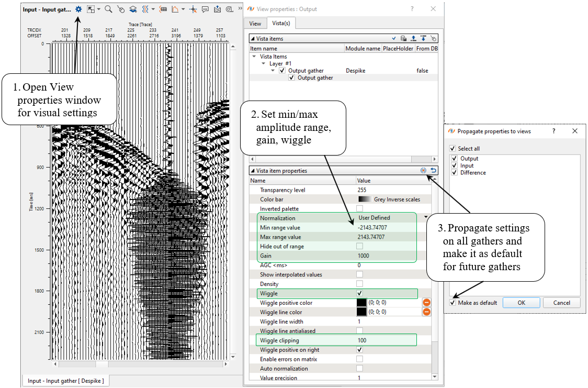Switch to the View tab
The height and width of the screenshot is (388, 588).
[x=255, y=23]
